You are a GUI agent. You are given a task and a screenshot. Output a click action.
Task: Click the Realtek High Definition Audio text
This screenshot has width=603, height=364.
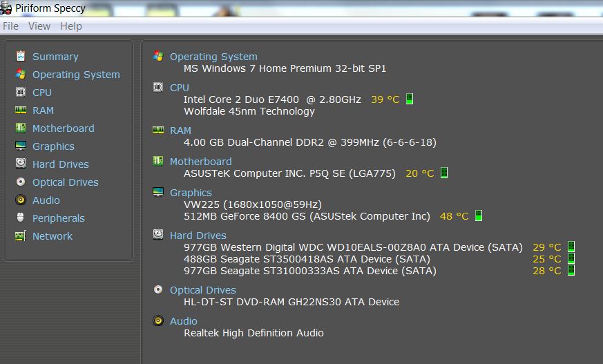tap(253, 333)
